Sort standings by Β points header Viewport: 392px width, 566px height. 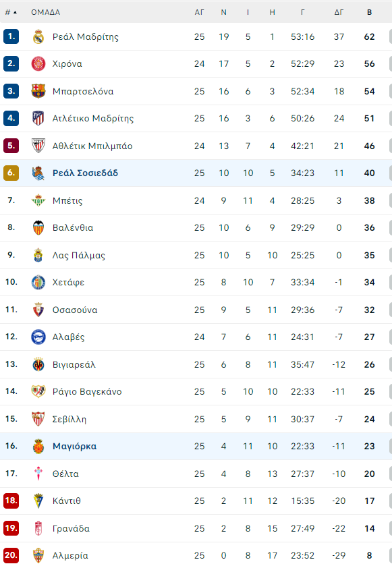tap(369, 12)
